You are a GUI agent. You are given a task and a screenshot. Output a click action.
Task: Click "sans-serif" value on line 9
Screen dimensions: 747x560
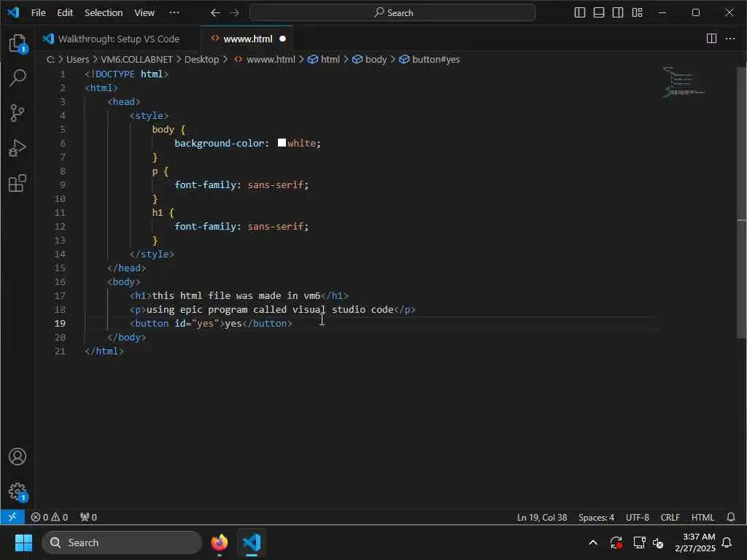[275, 184]
